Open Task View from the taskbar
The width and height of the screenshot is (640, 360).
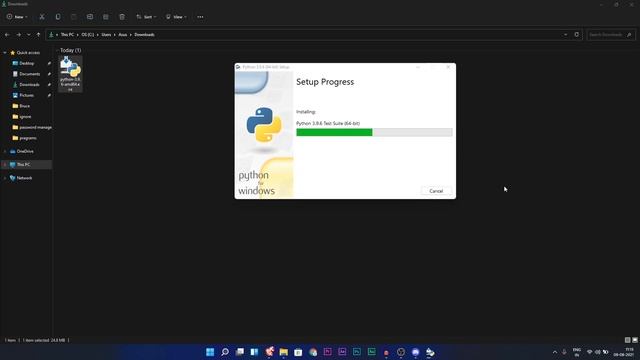(240, 352)
